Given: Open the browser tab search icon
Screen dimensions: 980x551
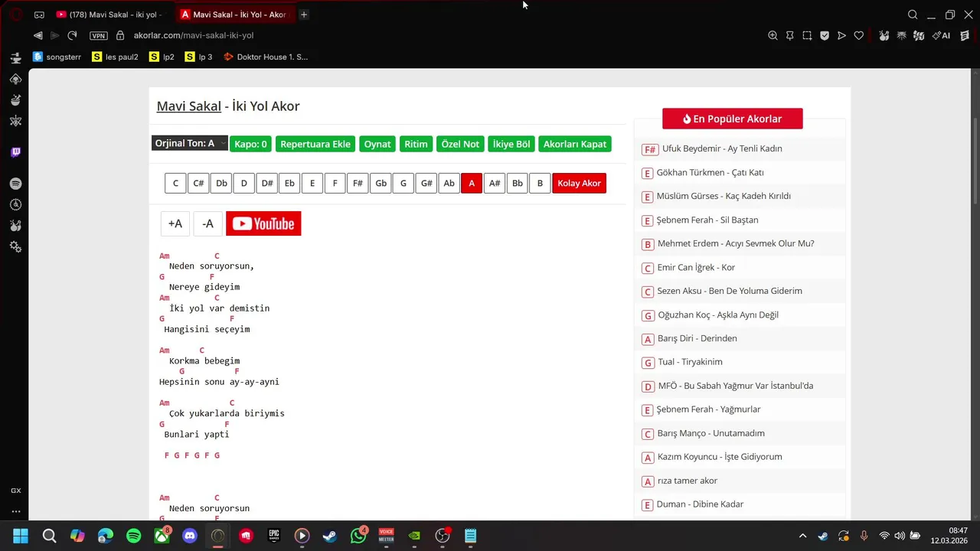Looking at the screenshot, I should coord(913,15).
